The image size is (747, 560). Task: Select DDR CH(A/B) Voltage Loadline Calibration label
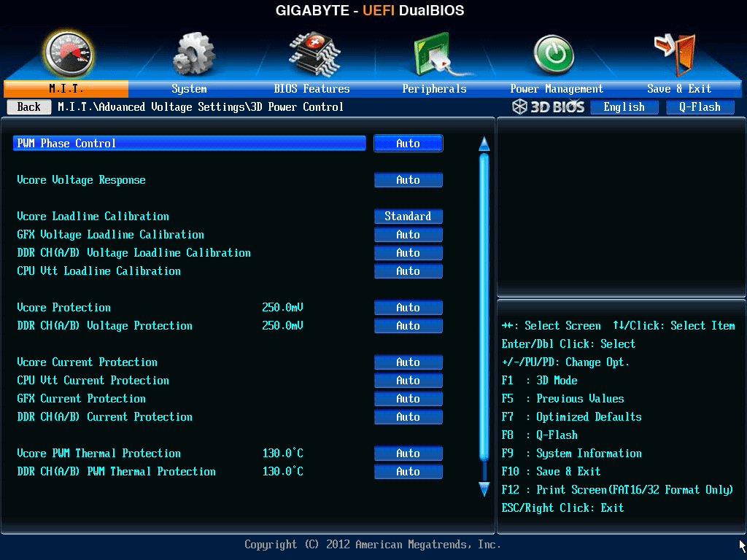[x=134, y=253]
